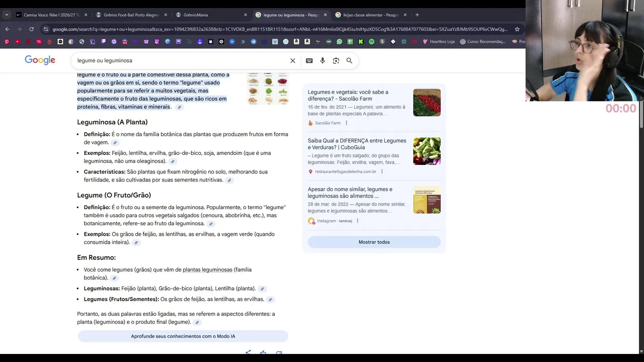This screenshot has height=362, width=644.
Task: Open the three-dot menu for Instagram laminarj result
Action: pos(358,221)
